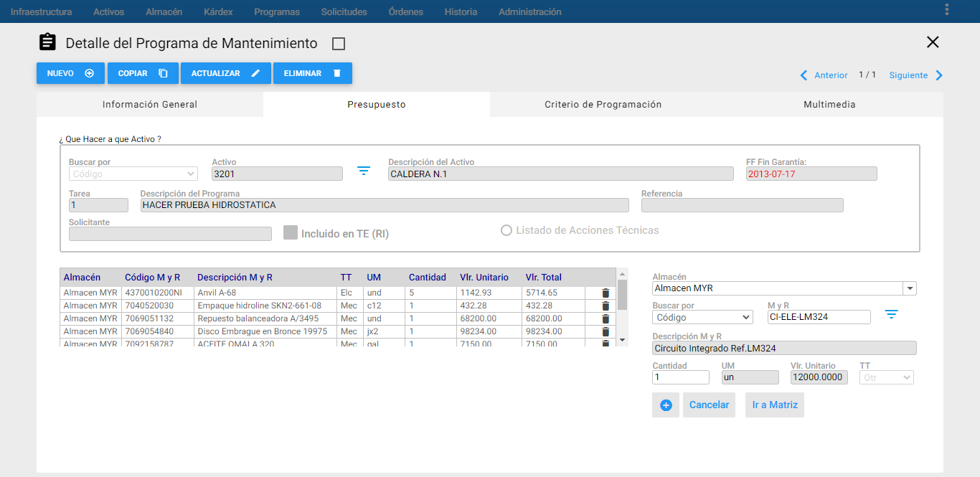Open the Almacén menu in the top bar
This screenshot has width=980, height=477.
tap(164, 11)
